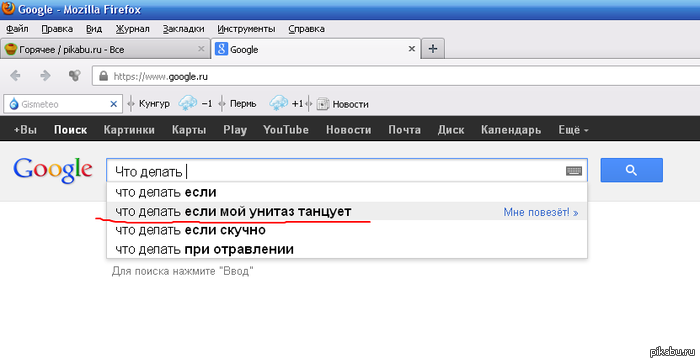Screen dimensions: 700x363
Task: Open the Вид menu
Action: tap(94, 29)
